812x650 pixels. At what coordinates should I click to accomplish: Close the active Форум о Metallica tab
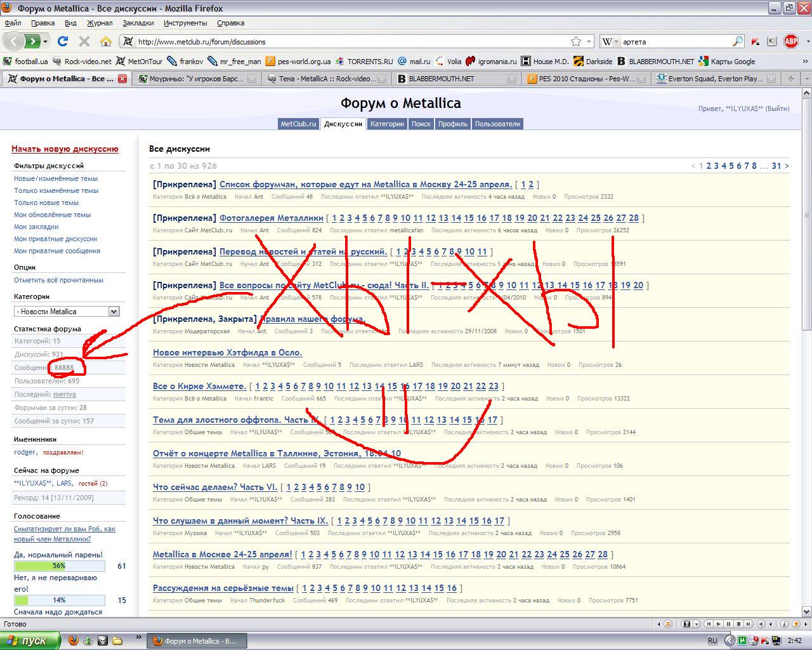click(122, 79)
